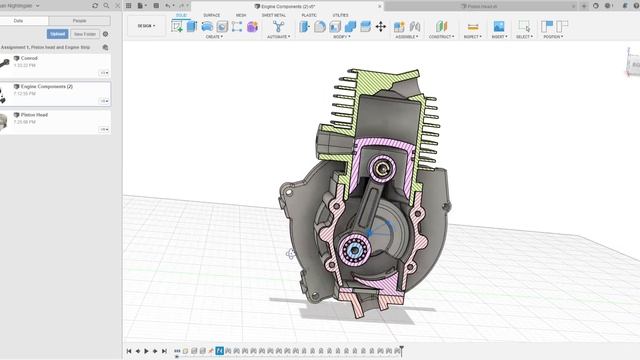Switch to the Plastic tab
640x360 pixels.
(309, 15)
